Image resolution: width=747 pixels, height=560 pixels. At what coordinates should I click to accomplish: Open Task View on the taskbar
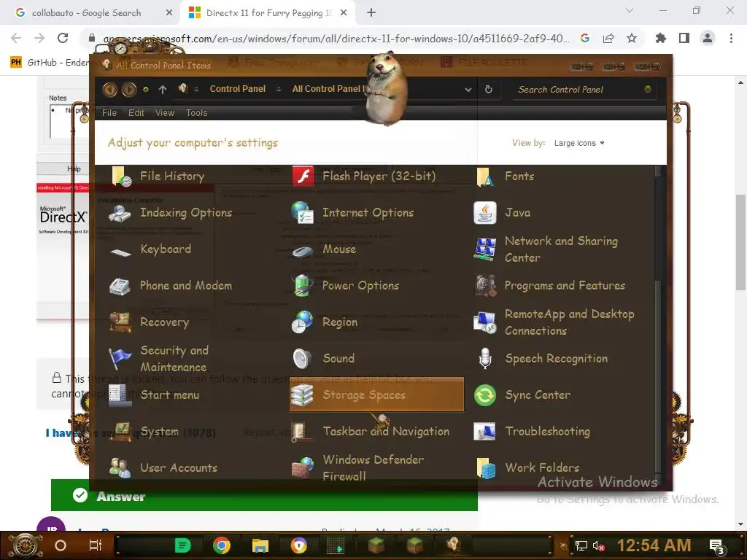96,545
